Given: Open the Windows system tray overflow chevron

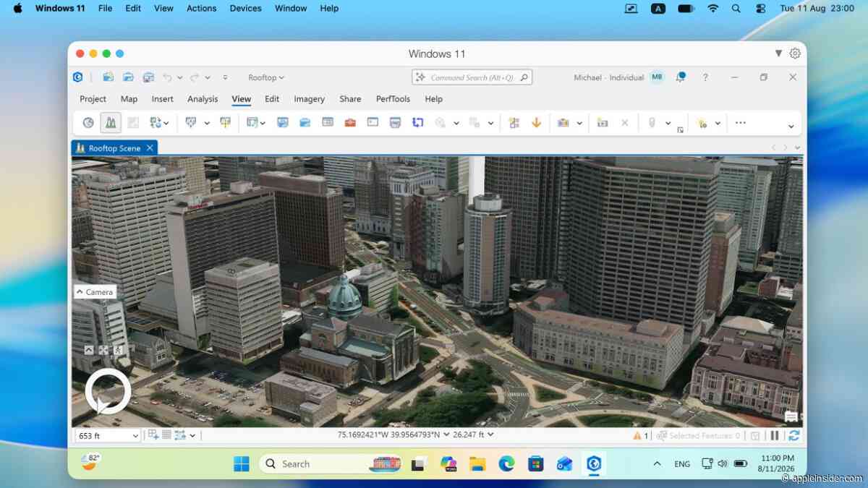Looking at the screenshot, I should coord(657,464).
